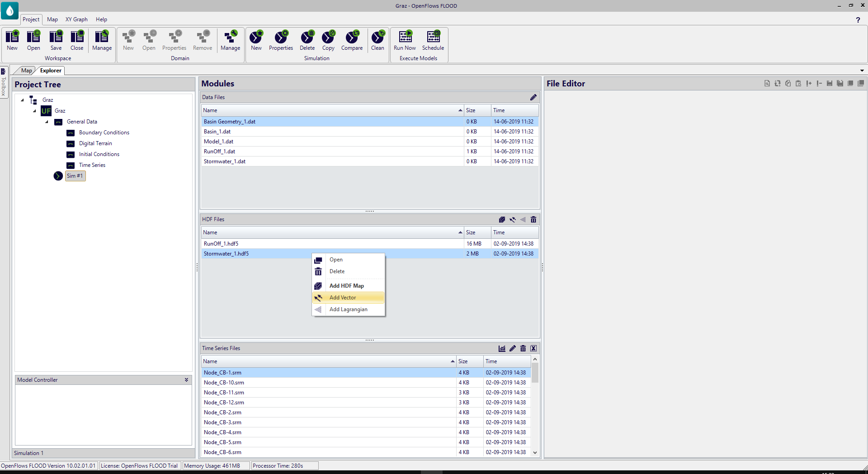Export time series to Excel icon
The height and width of the screenshot is (474, 868).
pos(533,348)
